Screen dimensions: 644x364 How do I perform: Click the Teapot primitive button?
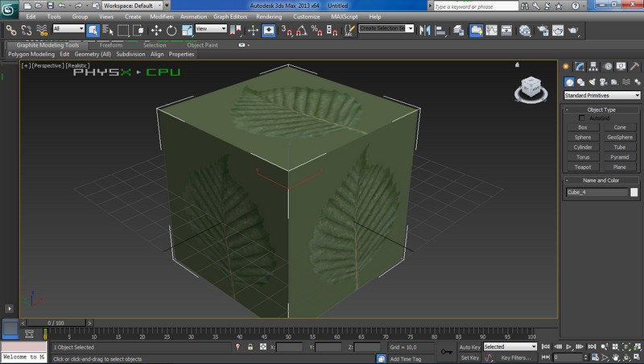point(583,167)
